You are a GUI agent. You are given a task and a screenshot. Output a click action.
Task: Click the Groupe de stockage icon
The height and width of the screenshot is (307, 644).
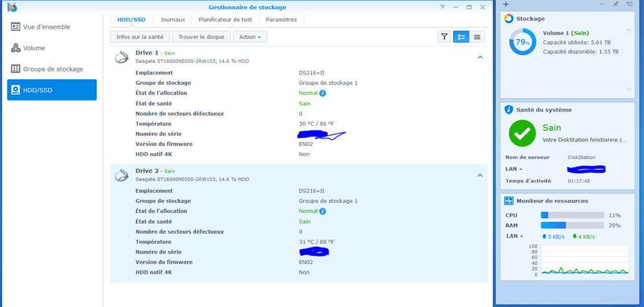click(x=16, y=69)
